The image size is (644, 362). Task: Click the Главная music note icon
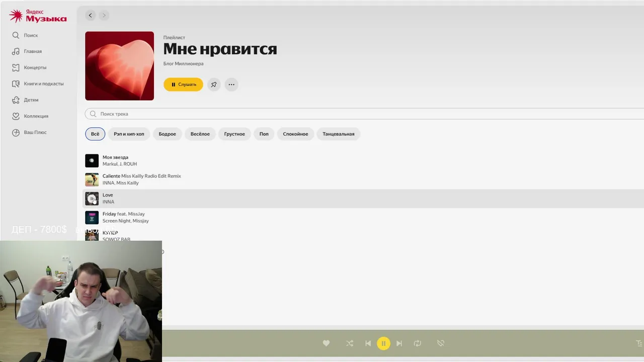[16, 51]
